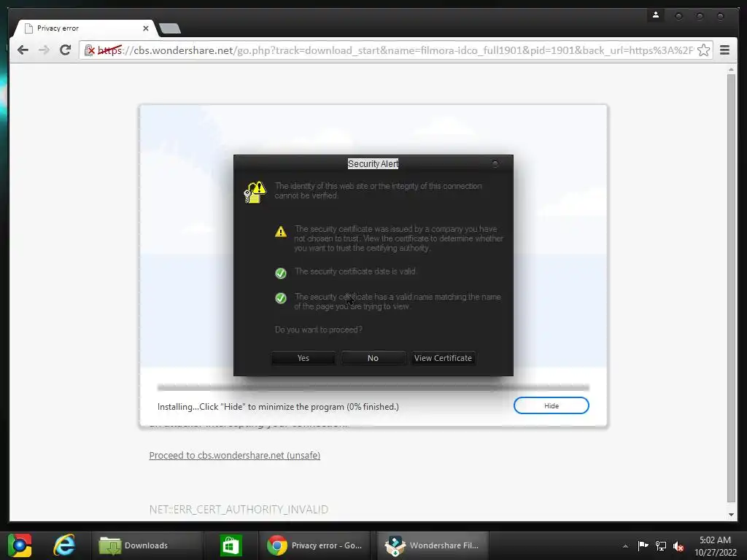Close the Privacy error tab

click(x=146, y=28)
